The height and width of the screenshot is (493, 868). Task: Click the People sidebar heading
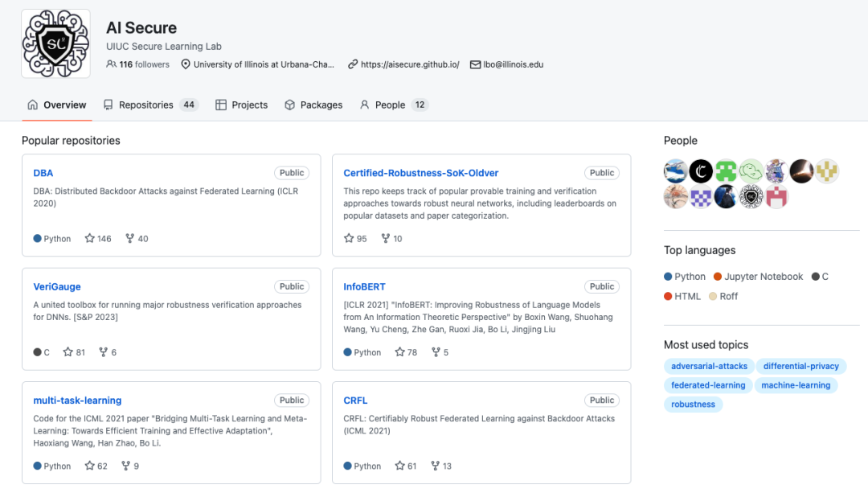[x=681, y=141]
